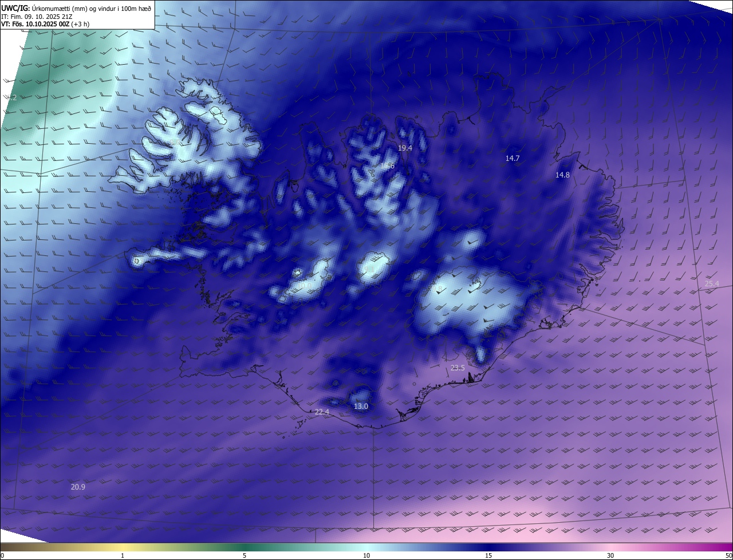Click the VT: Fös. 10.10.2025 00Z line
Screen dimensions: 733x560
coord(45,24)
